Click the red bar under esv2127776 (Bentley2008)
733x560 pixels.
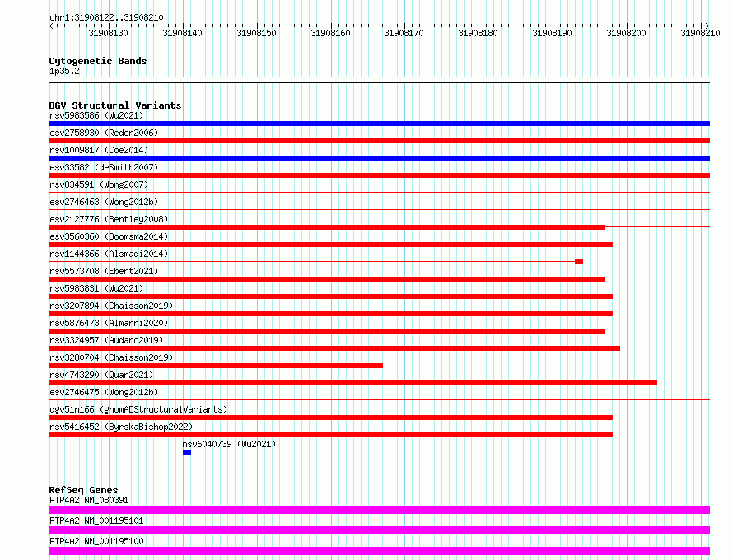point(327,227)
